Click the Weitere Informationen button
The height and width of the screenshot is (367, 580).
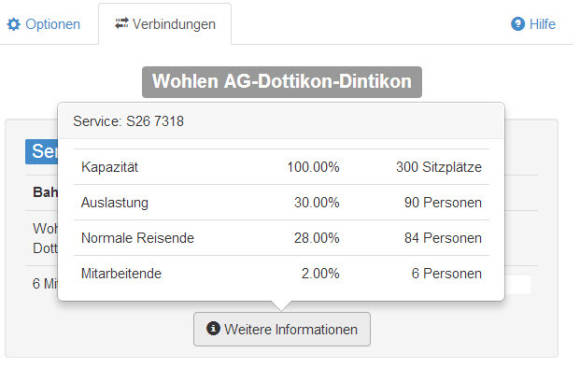click(282, 329)
